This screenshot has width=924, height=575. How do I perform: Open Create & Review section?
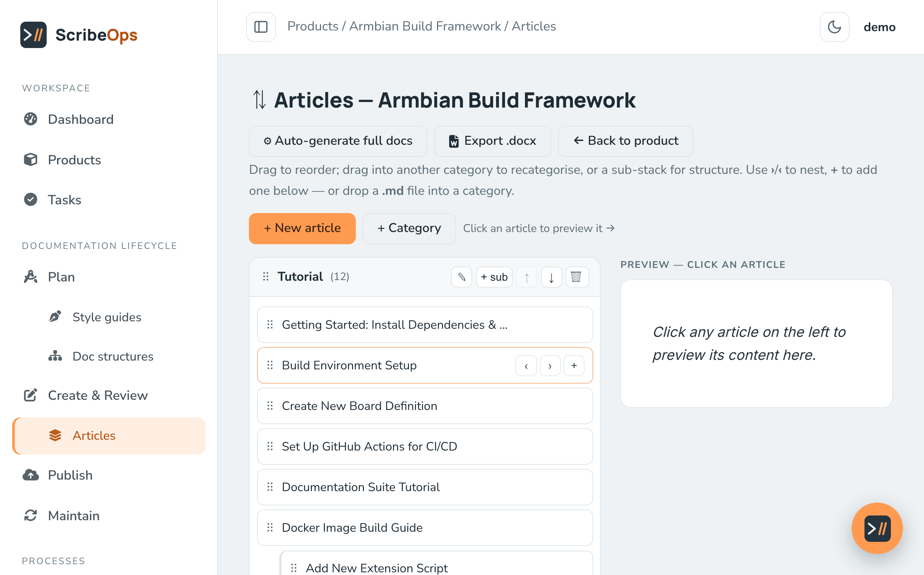click(x=109, y=395)
